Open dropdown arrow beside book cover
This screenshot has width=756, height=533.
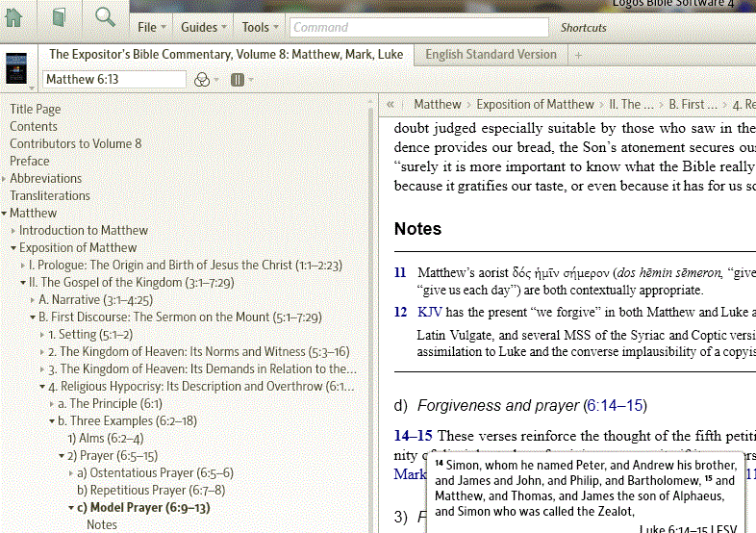coord(32,89)
